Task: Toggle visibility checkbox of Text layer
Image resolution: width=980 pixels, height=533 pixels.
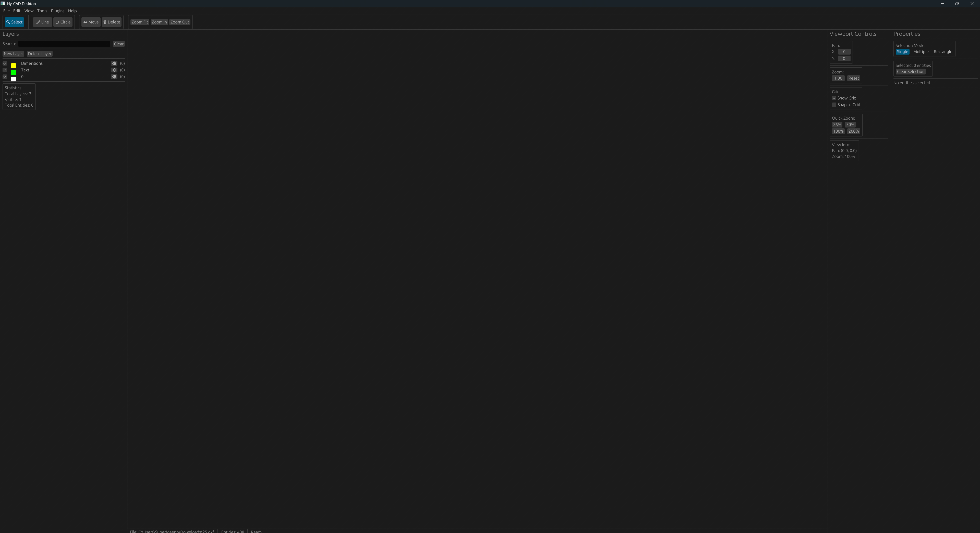Action: [5, 70]
